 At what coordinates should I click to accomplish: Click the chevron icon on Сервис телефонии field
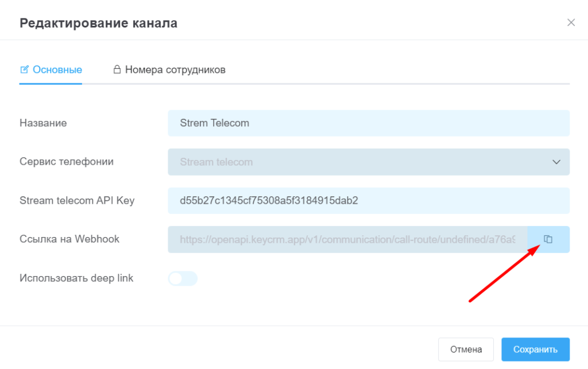tap(556, 162)
